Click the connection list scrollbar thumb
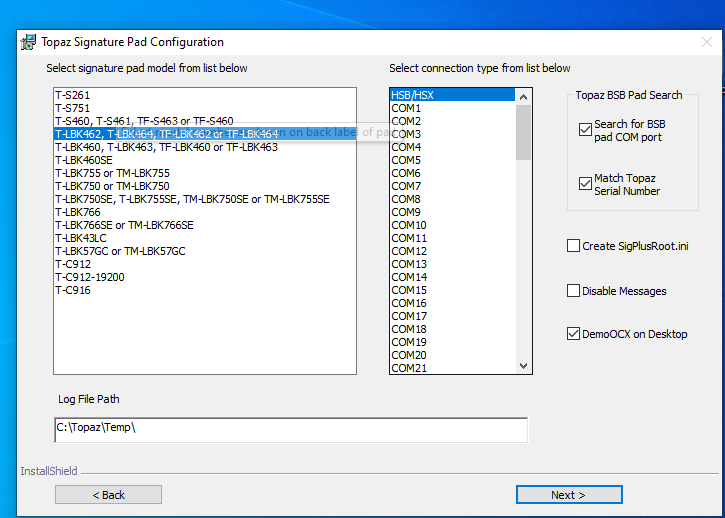Viewport: 725px width, 518px height. coord(524,133)
